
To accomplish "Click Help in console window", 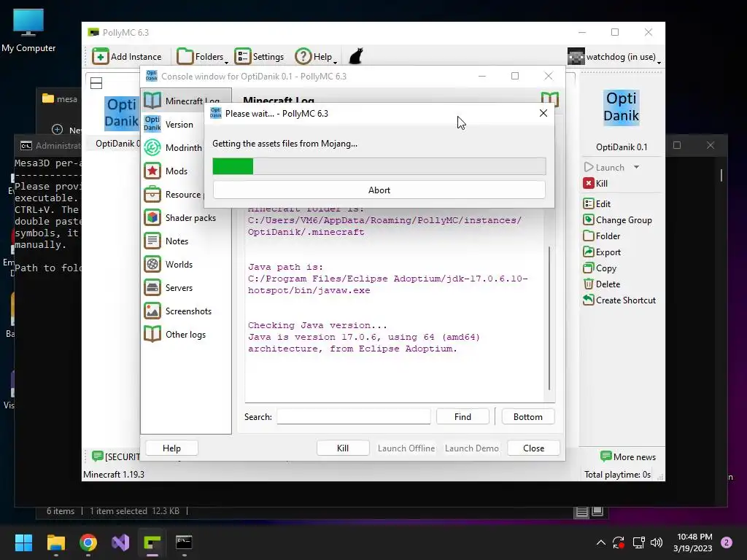I will [x=171, y=448].
